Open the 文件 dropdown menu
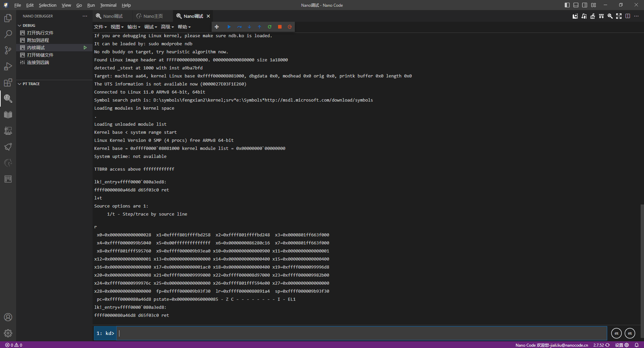 tap(100, 27)
